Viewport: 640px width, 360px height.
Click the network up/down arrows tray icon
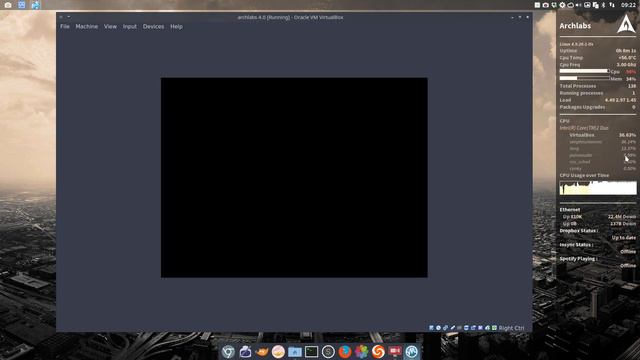[x=612, y=5]
